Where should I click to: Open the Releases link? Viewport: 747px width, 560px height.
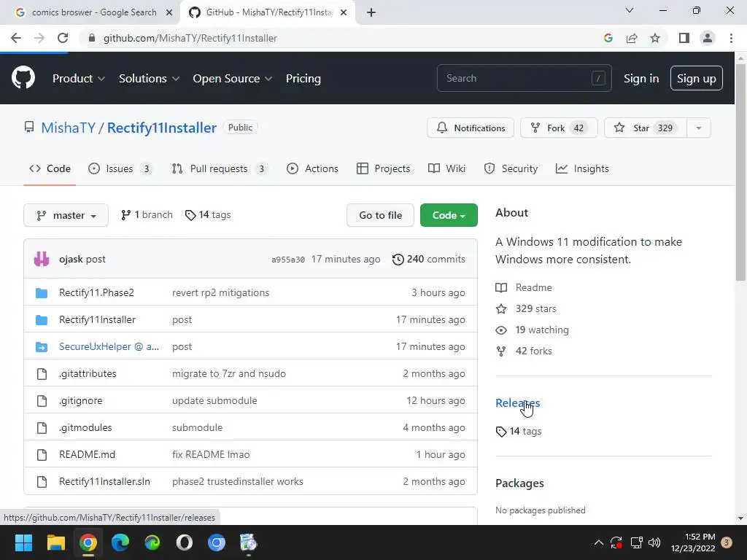[517, 402]
